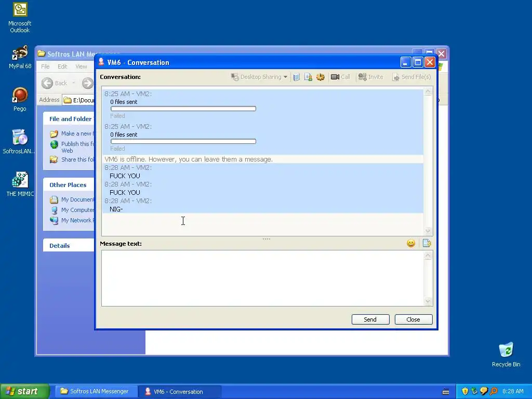Click conversation scrollbar down arrow

pos(428,231)
